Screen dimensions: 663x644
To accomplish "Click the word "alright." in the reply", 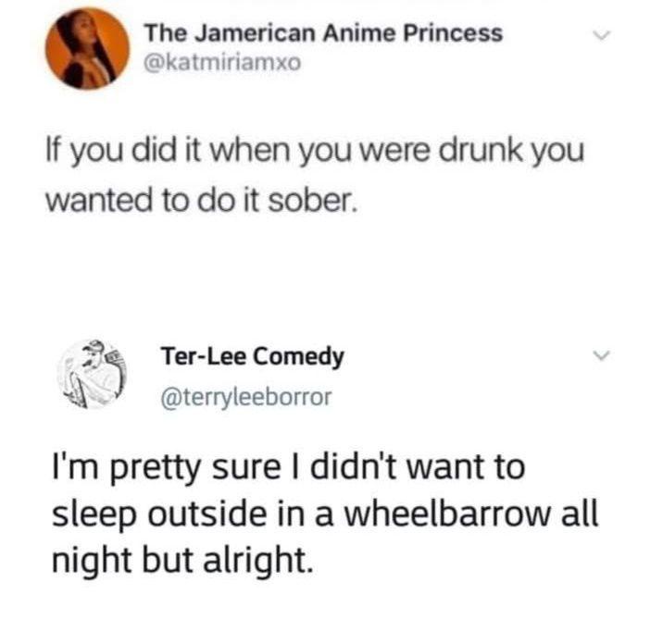I will coord(258,561).
